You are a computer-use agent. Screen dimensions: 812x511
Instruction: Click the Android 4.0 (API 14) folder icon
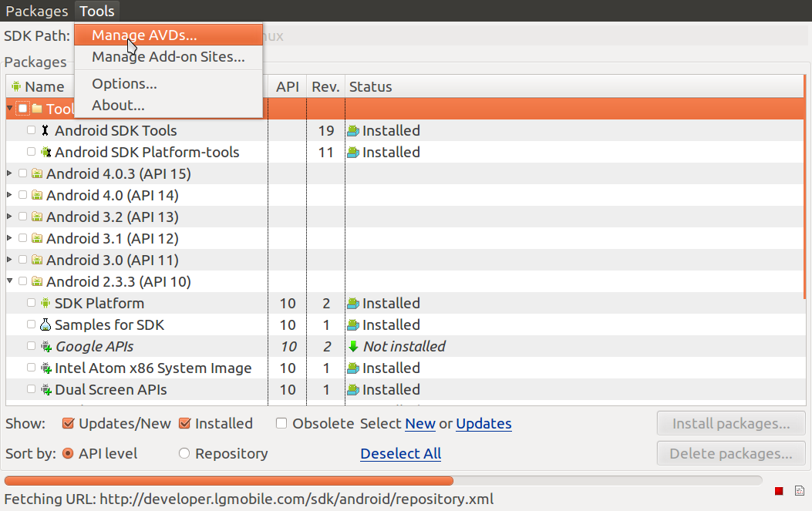tap(37, 195)
